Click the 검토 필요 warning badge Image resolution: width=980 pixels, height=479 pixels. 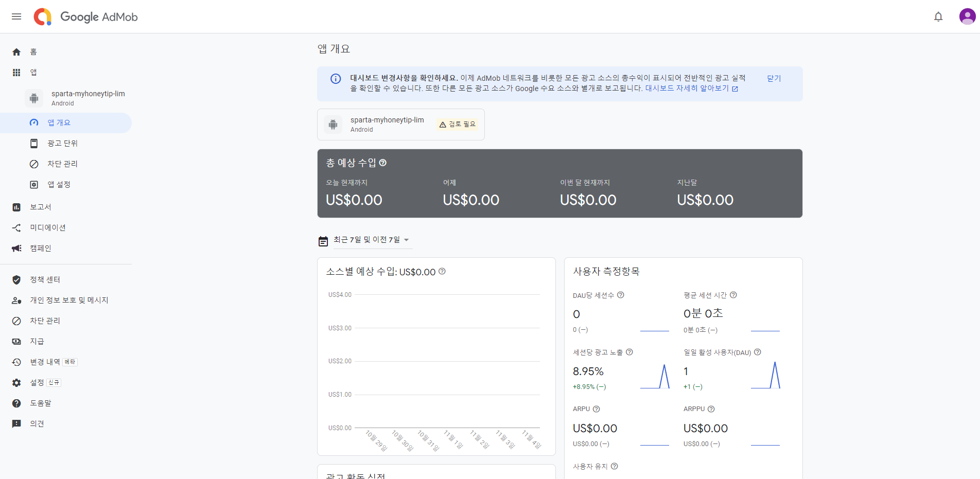point(458,125)
